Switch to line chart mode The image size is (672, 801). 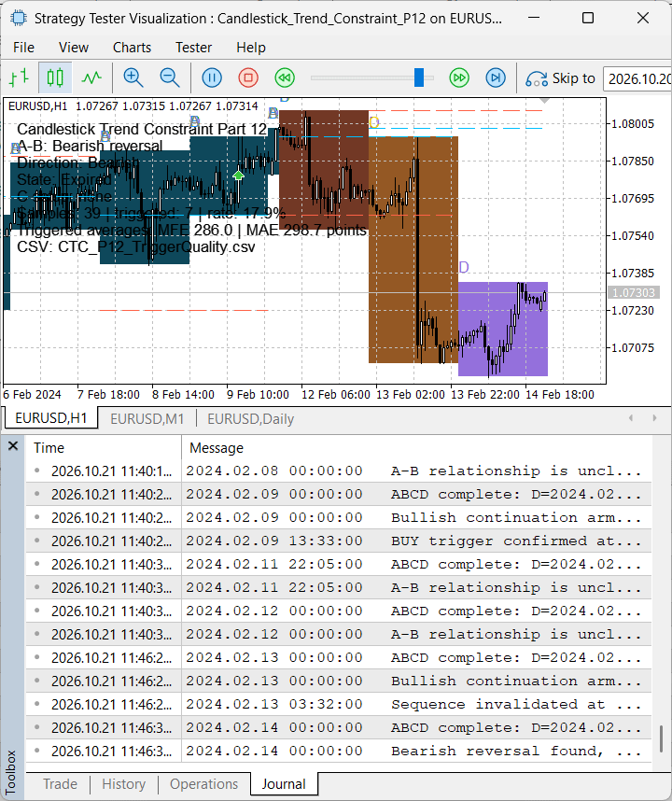point(91,78)
